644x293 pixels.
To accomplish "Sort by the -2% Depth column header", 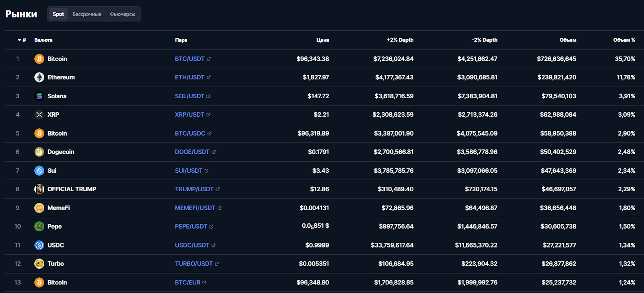I will 485,40.
